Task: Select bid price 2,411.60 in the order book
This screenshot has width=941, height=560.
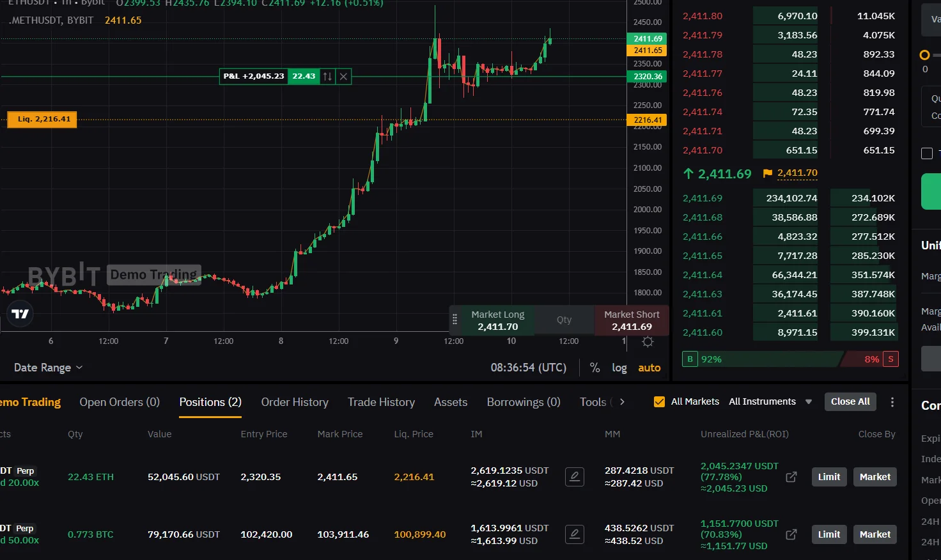Action: pos(703,332)
